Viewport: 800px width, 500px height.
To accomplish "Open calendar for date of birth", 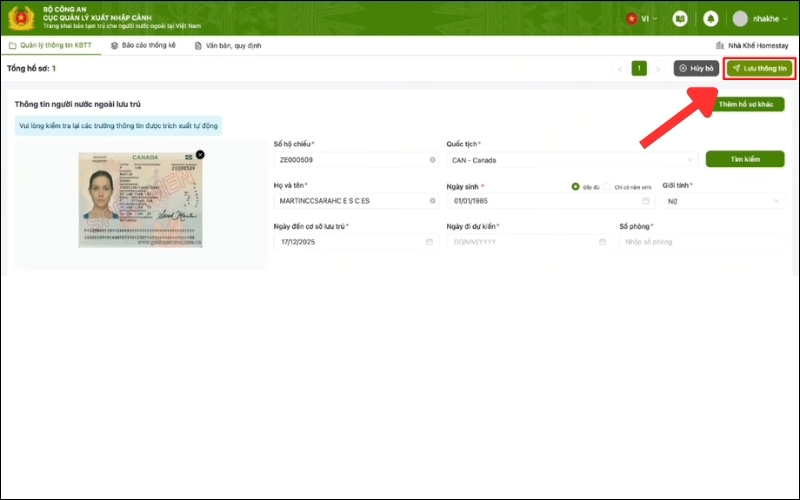I will 645,201.
